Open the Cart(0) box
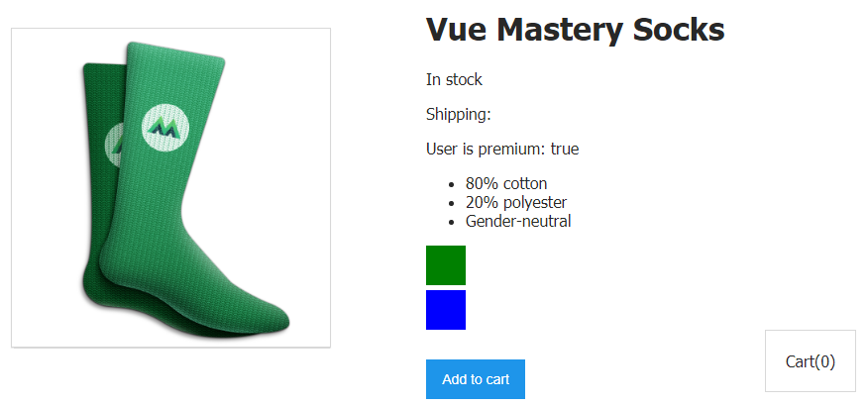This screenshot has width=868, height=405. 811,361
